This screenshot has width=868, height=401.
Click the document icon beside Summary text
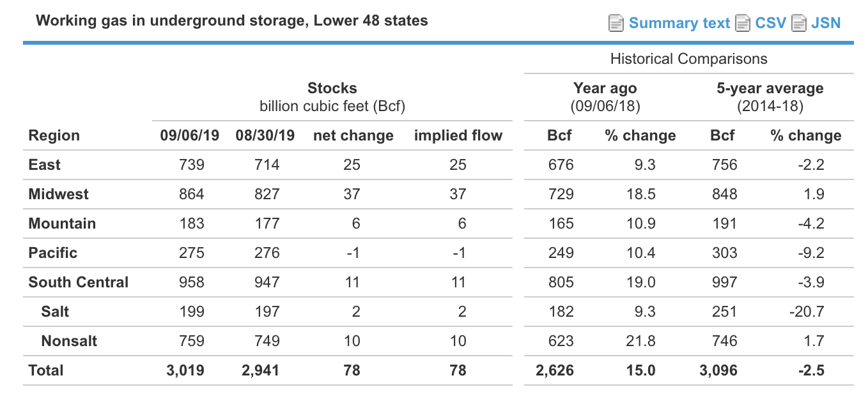point(616,22)
